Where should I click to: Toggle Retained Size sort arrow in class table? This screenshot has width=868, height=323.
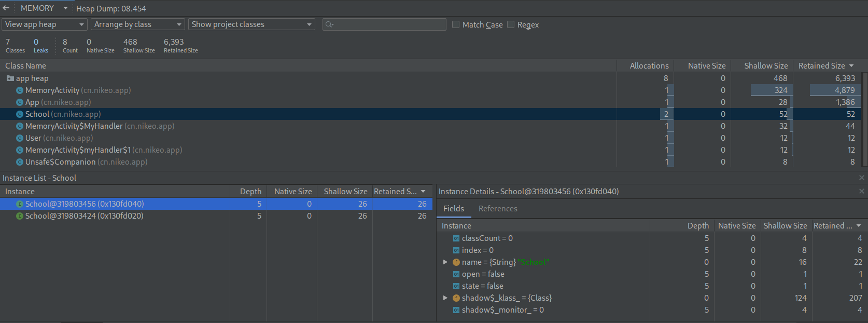851,66
